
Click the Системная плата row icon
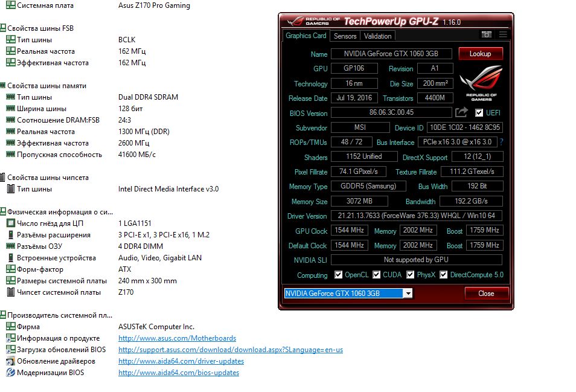[11, 5]
